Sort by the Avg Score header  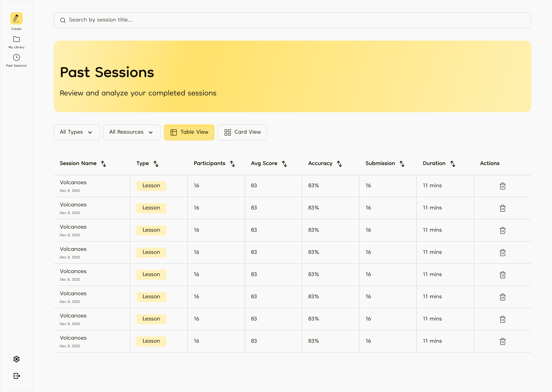click(264, 163)
